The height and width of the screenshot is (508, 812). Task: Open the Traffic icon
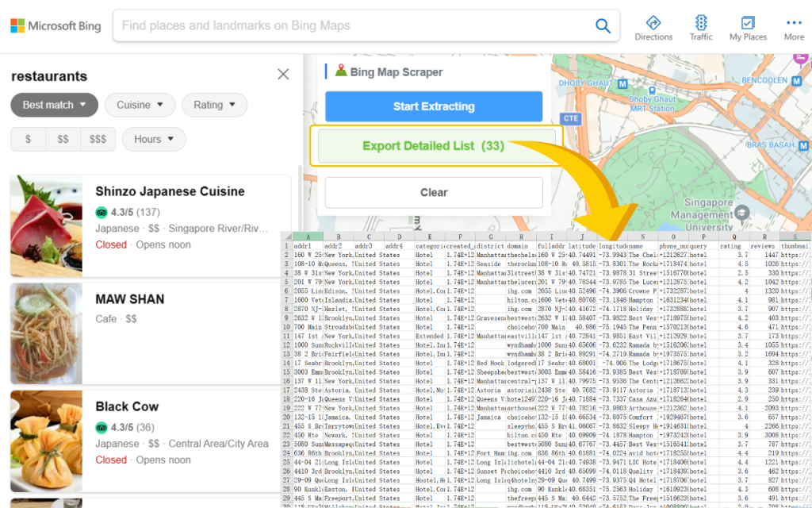pos(700,25)
